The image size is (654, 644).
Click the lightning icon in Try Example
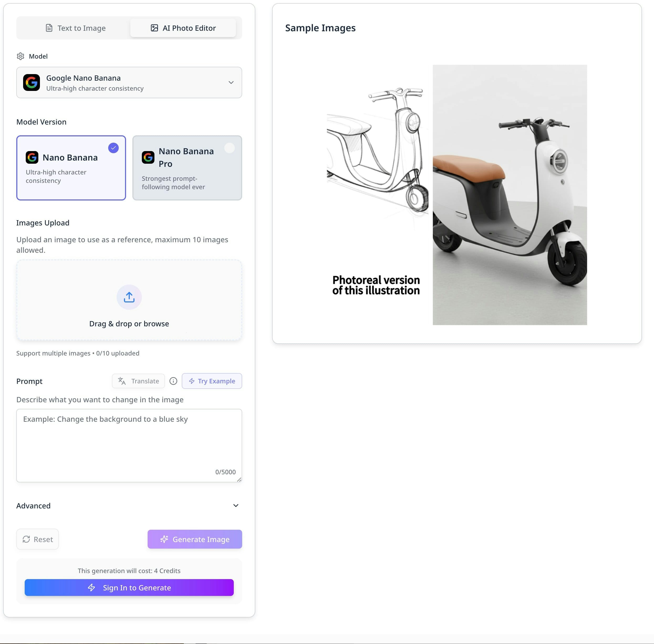pos(192,381)
